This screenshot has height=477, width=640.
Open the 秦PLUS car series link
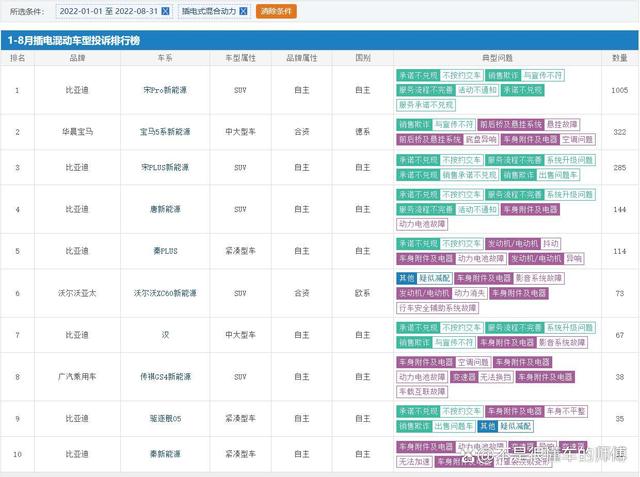click(x=165, y=251)
